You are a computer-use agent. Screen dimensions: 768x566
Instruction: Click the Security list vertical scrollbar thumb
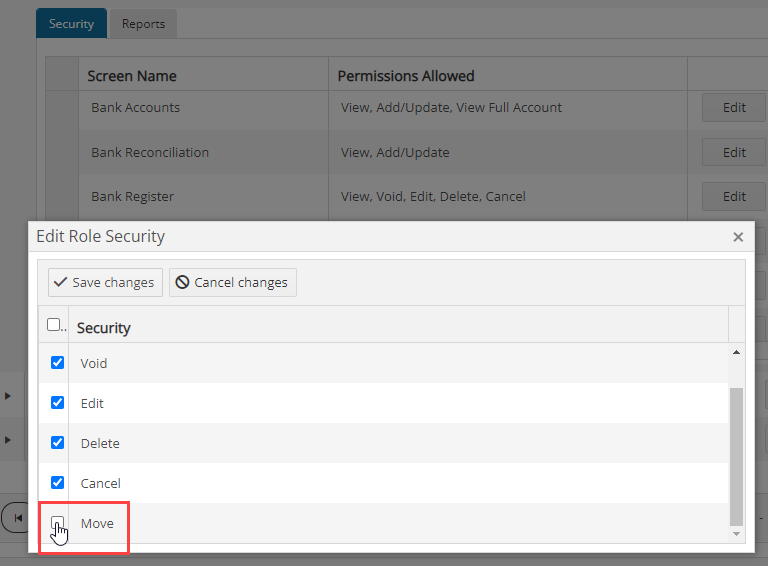pyautogui.click(x=736, y=456)
